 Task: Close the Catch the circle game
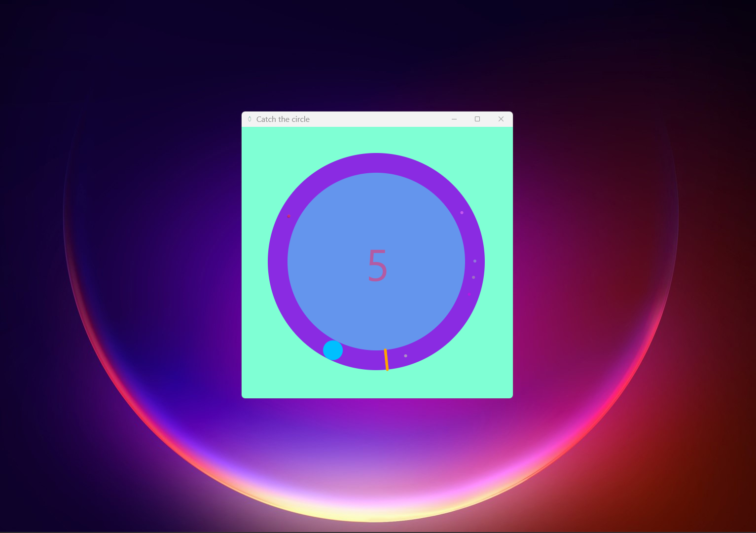501,119
